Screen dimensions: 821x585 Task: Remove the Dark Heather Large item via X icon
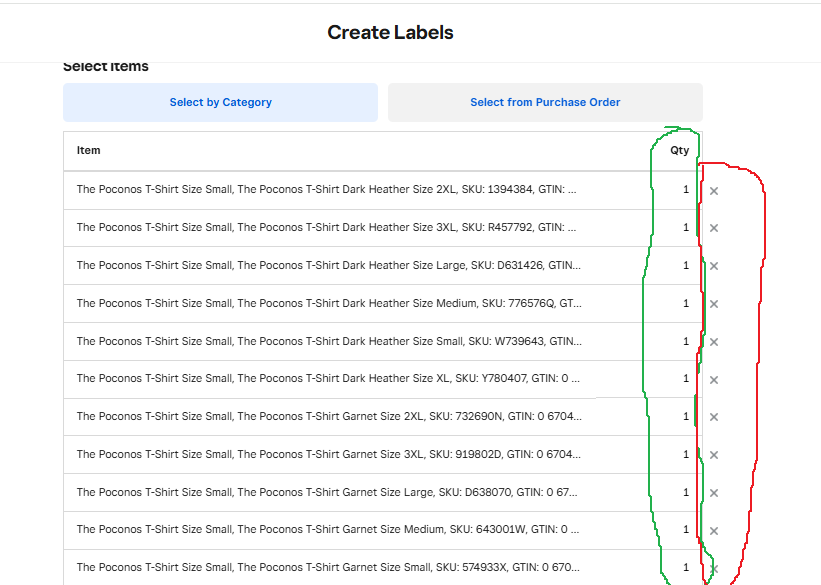713,265
